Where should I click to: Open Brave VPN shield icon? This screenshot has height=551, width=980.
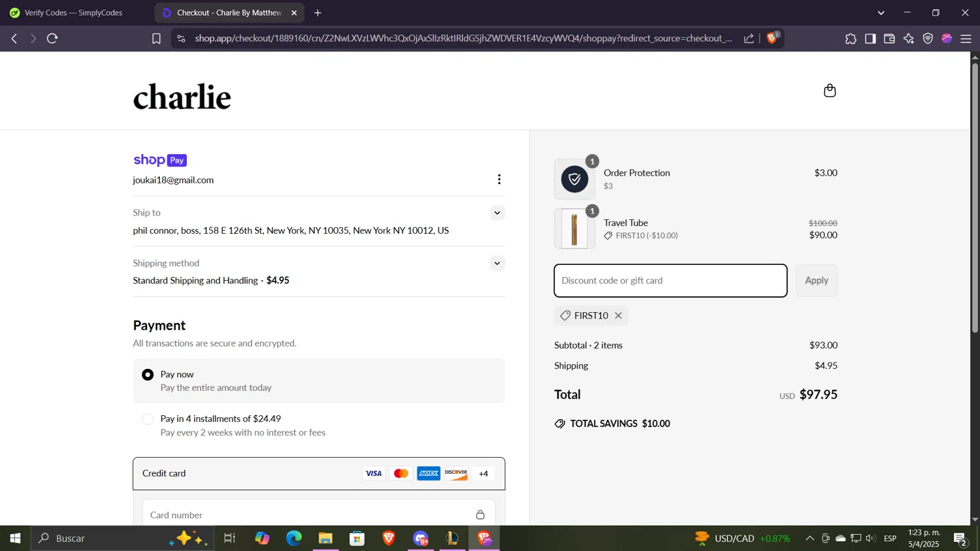tap(928, 39)
